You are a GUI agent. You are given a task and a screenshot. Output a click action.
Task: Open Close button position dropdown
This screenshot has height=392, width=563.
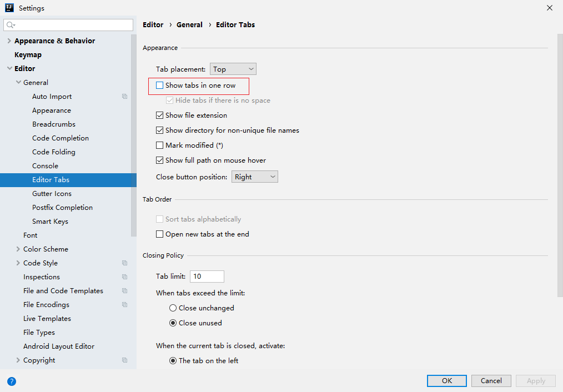(x=254, y=177)
